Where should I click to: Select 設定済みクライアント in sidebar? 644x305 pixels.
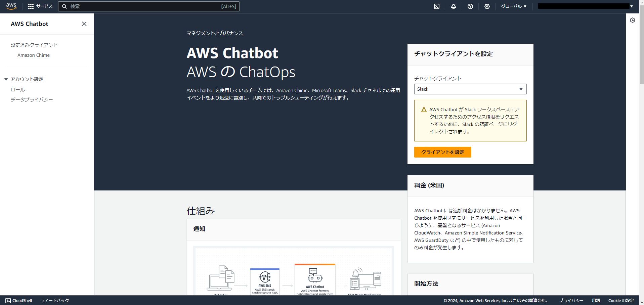[34, 45]
